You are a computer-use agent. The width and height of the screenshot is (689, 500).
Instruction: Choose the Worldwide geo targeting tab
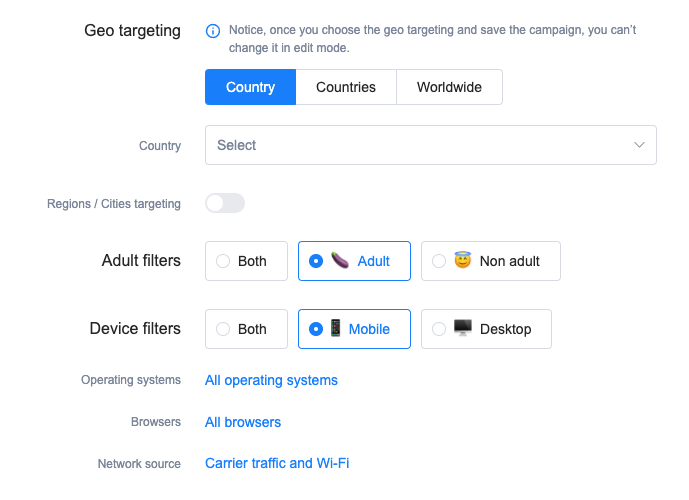(x=449, y=87)
